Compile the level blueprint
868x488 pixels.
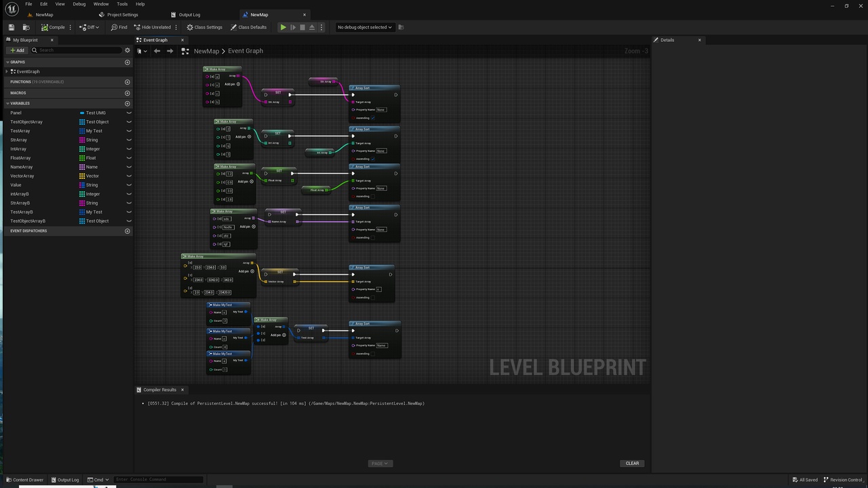53,27
